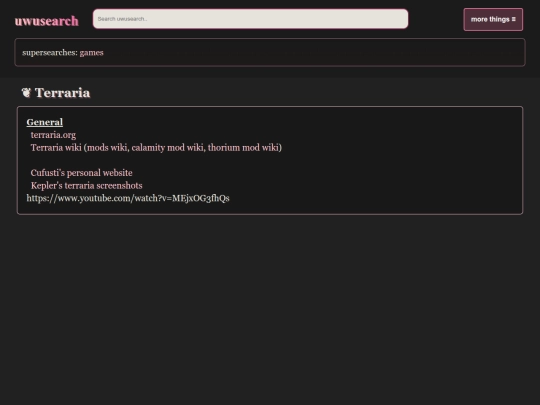Focus the Search uwusearch input field
Screen dimensions: 540x405
pyautogui.click(x=250, y=19)
